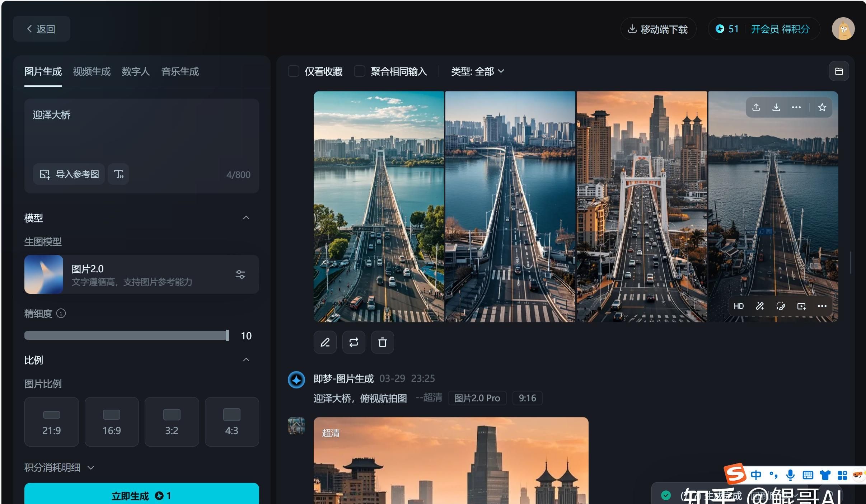
Task: Select the 16:9 aspect ratio option
Action: point(112,421)
